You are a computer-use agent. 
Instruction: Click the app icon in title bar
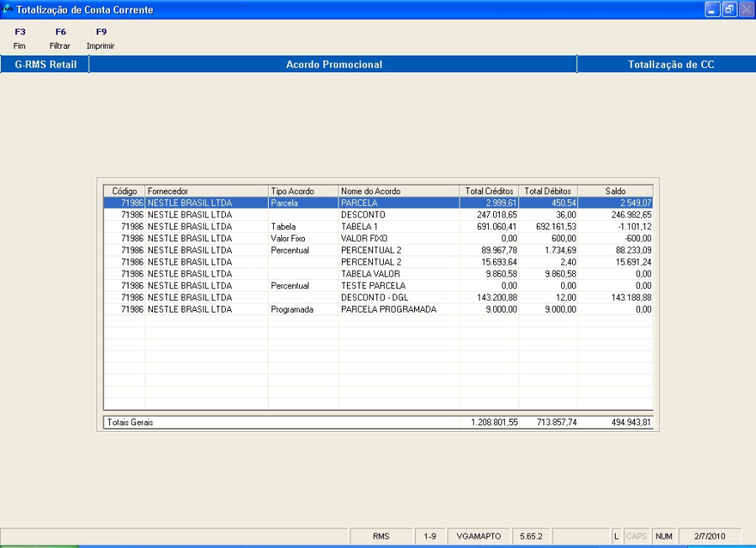(7, 9)
